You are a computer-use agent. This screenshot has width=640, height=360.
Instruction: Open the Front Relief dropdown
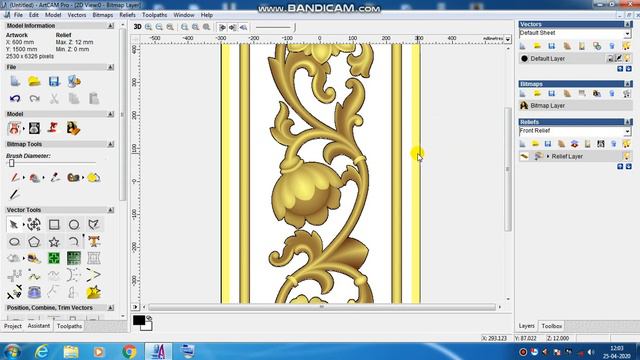click(x=627, y=131)
